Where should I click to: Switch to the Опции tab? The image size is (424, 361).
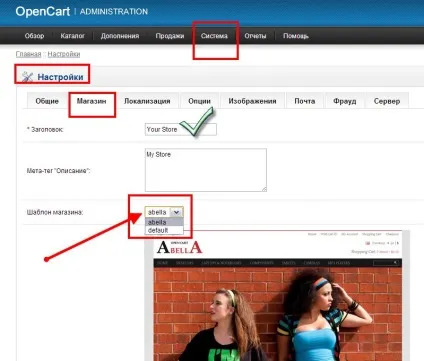coord(199,101)
